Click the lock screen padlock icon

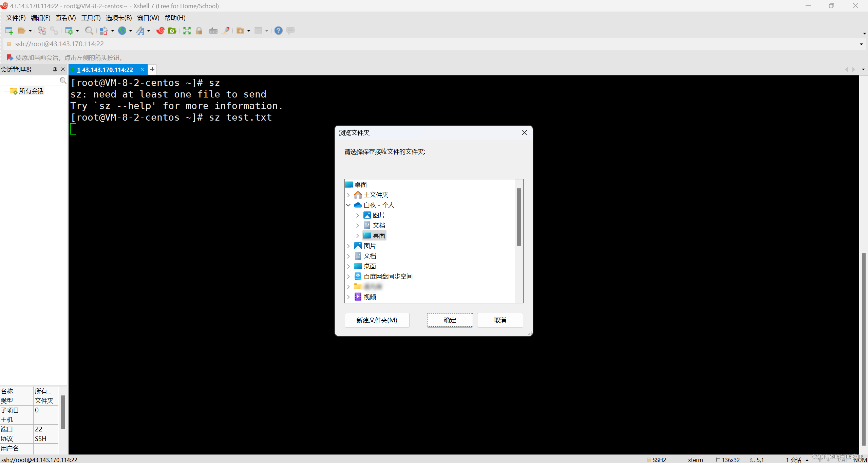pyautogui.click(x=199, y=31)
